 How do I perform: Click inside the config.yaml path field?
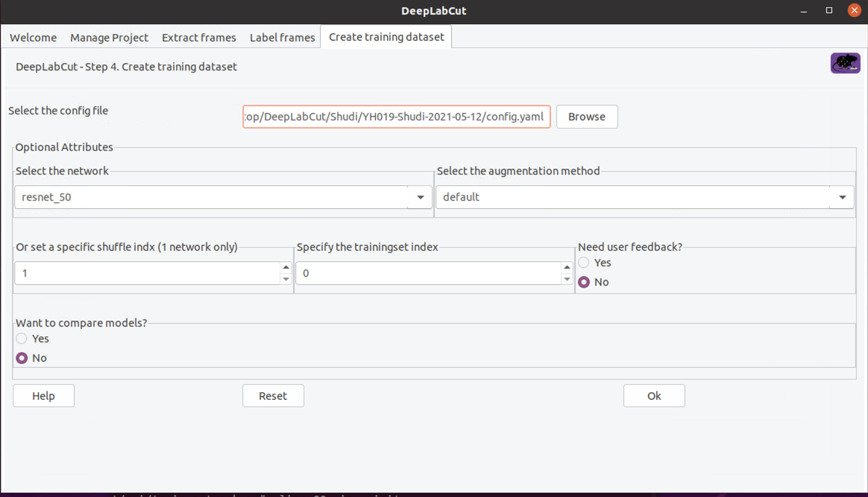pos(396,117)
